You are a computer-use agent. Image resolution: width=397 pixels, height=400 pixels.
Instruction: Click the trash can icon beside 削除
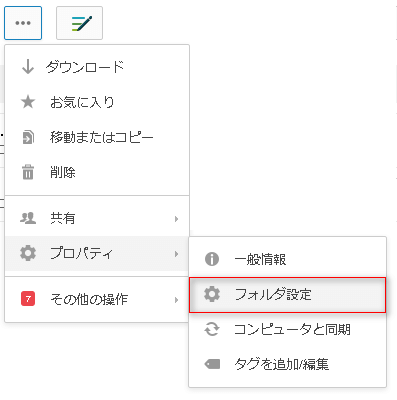28,172
